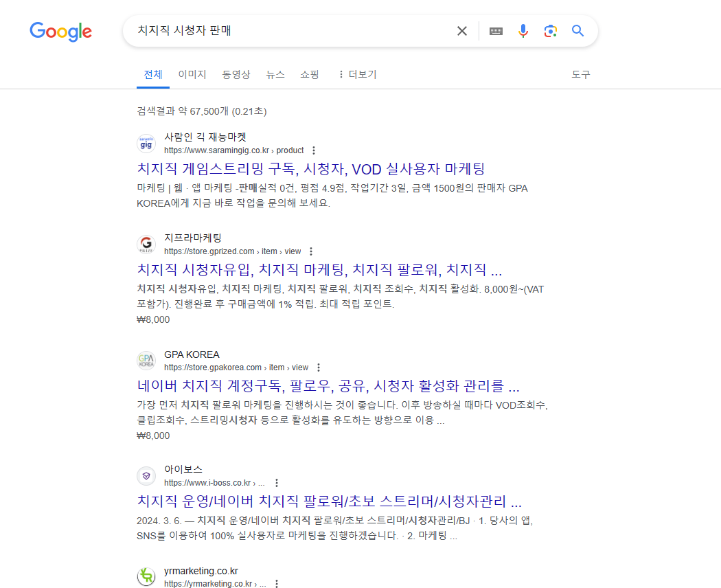721x588 pixels.
Task: Click the ₩8,000 price under 지프라마케팅 result
Action: [x=153, y=319]
